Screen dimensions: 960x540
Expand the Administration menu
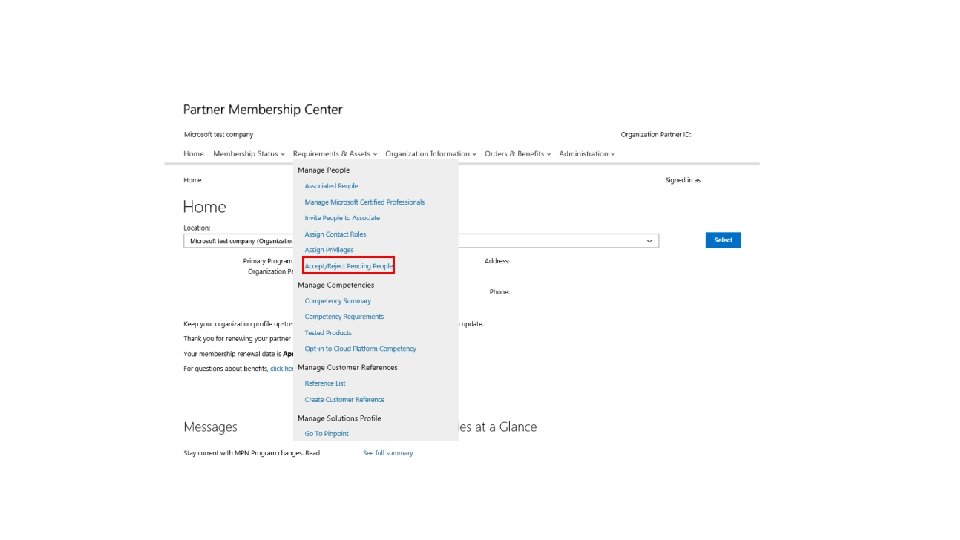click(587, 154)
